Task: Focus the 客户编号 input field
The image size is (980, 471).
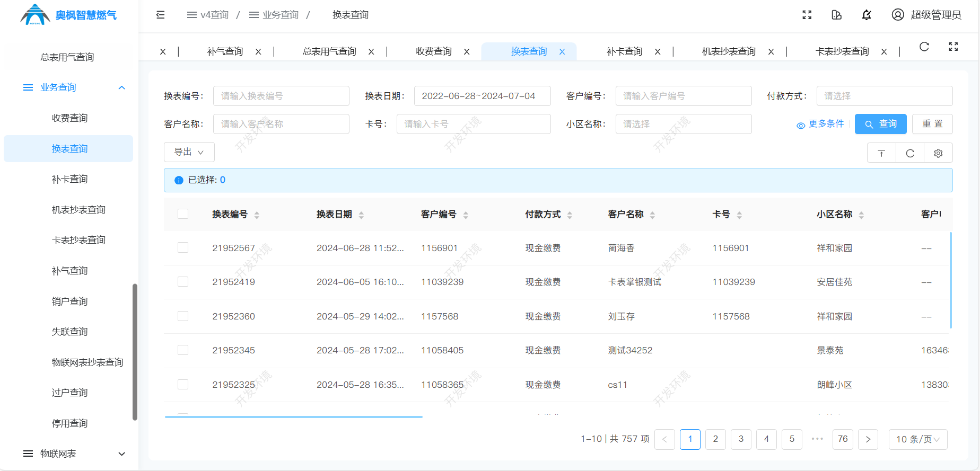Action: [x=684, y=96]
